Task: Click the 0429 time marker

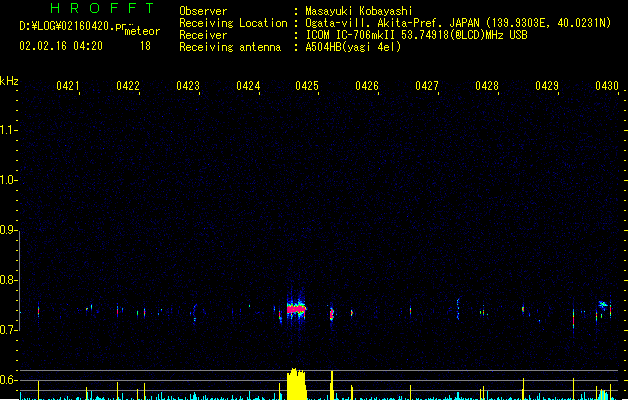Action: (547, 85)
